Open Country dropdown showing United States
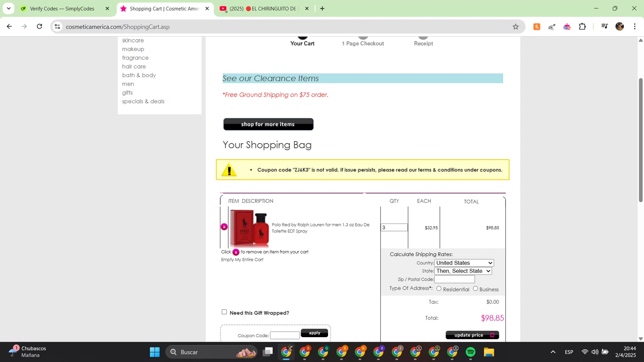 tap(464, 263)
